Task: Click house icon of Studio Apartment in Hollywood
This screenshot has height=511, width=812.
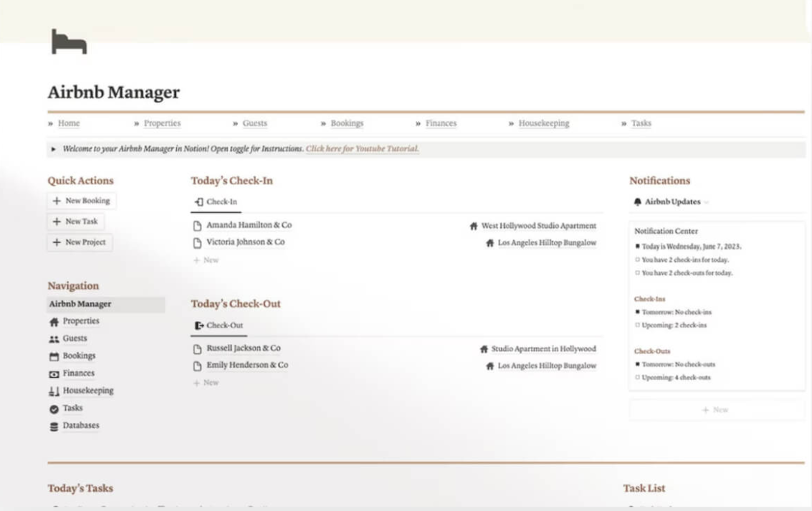Action: tap(484, 349)
